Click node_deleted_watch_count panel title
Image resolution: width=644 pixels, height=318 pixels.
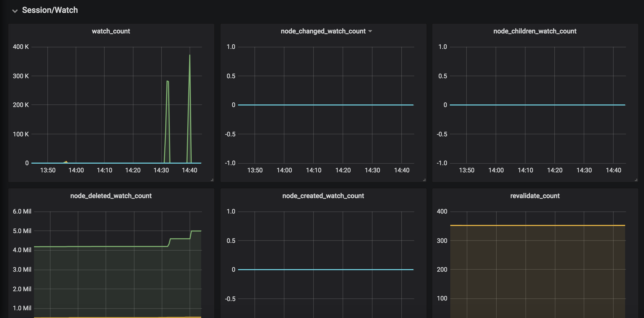(111, 196)
